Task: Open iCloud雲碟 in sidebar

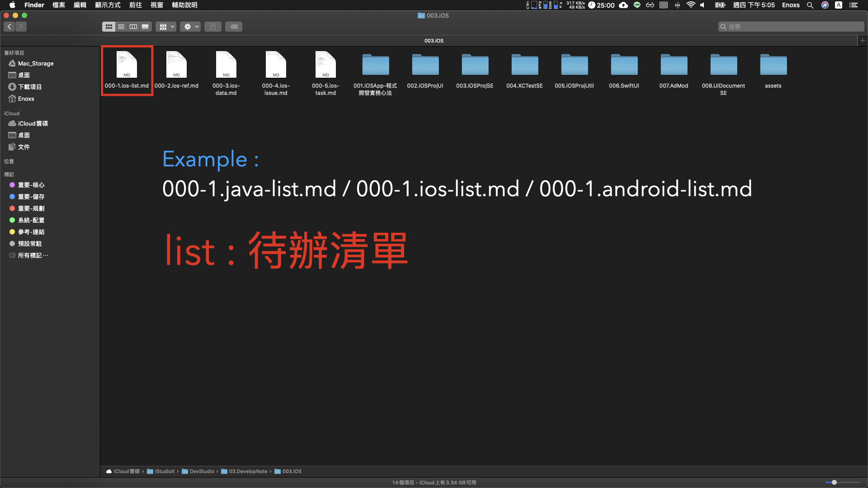Action: point(28,123)
